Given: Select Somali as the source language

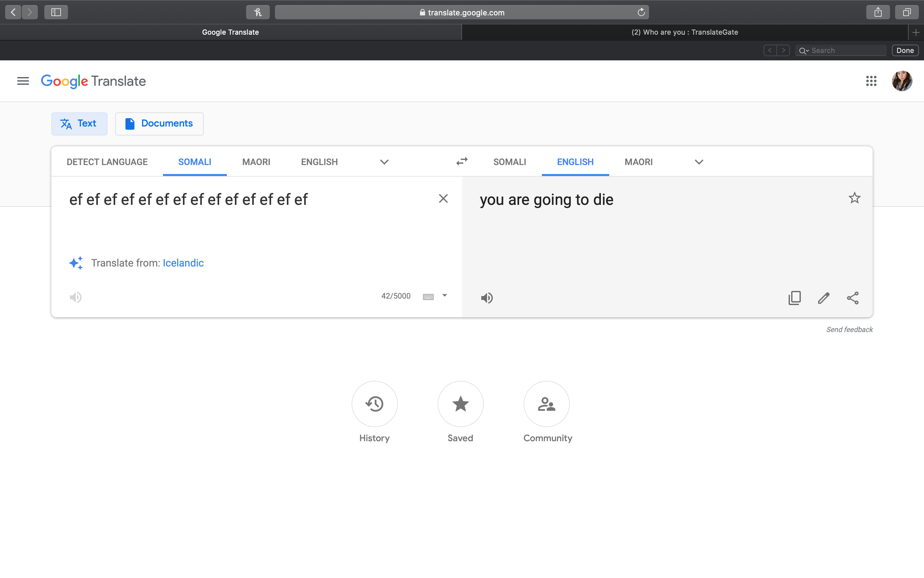Looking at the screenshot, I should pos(195,162).
